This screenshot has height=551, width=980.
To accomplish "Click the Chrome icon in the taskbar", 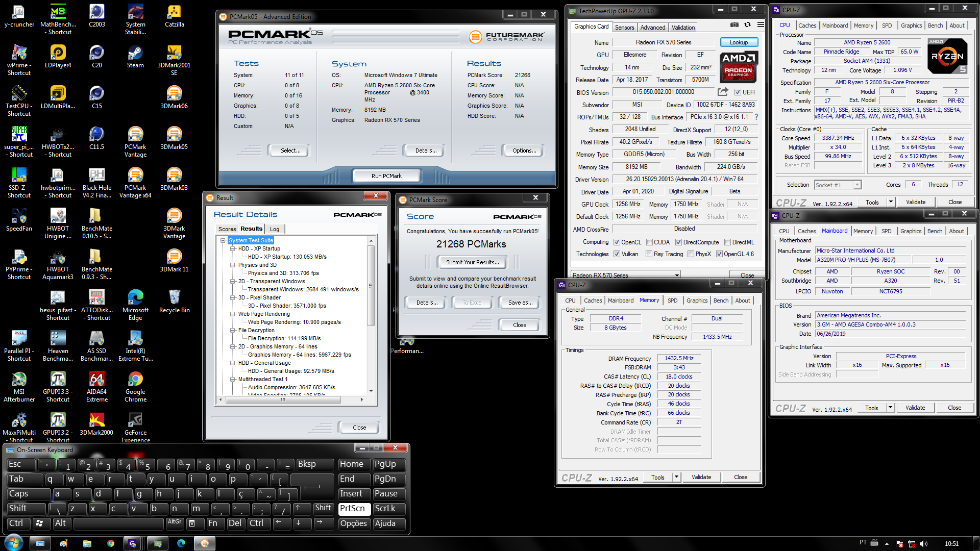I will (111, 543).
